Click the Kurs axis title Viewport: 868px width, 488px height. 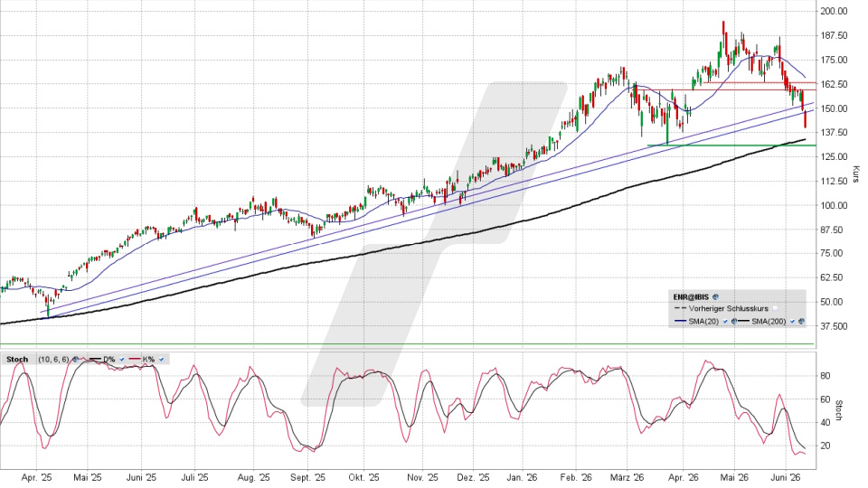pyautogui.click(x=855, y=174)
